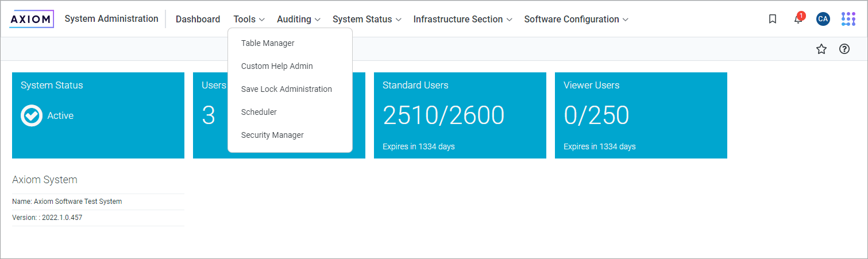Select Table Manager from Tools menu
This screenshot has height=259, width=868.
point(268,43)
